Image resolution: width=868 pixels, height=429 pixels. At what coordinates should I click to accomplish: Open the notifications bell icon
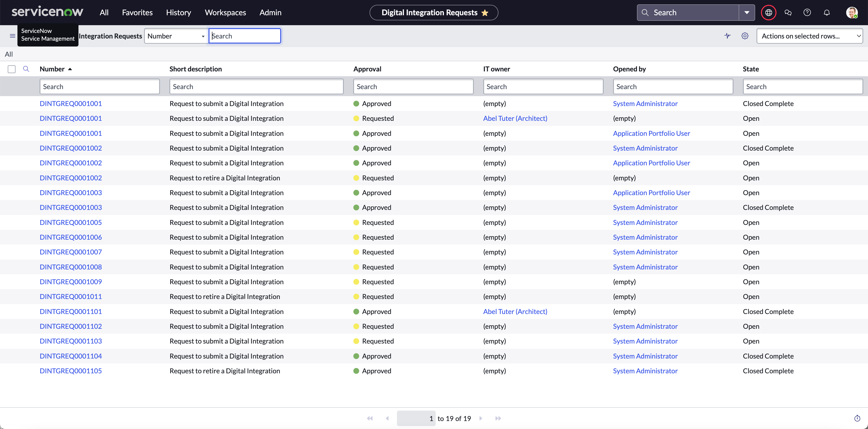[827, 12]
